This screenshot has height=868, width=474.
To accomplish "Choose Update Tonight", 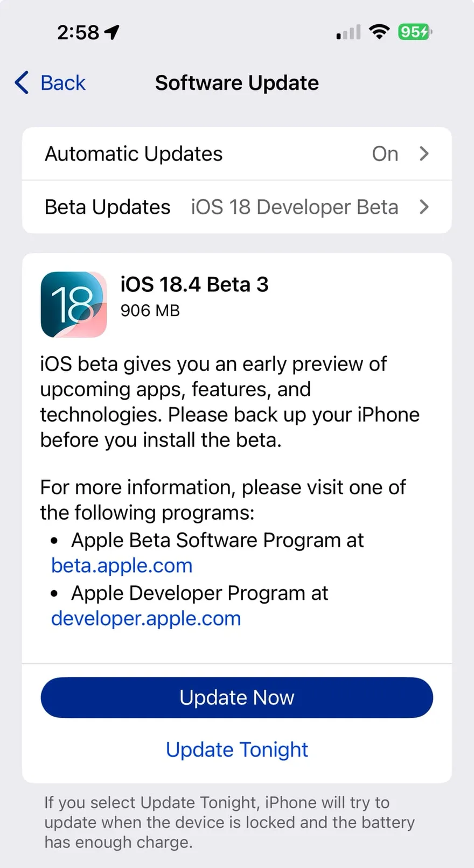I will click(237, 750).
